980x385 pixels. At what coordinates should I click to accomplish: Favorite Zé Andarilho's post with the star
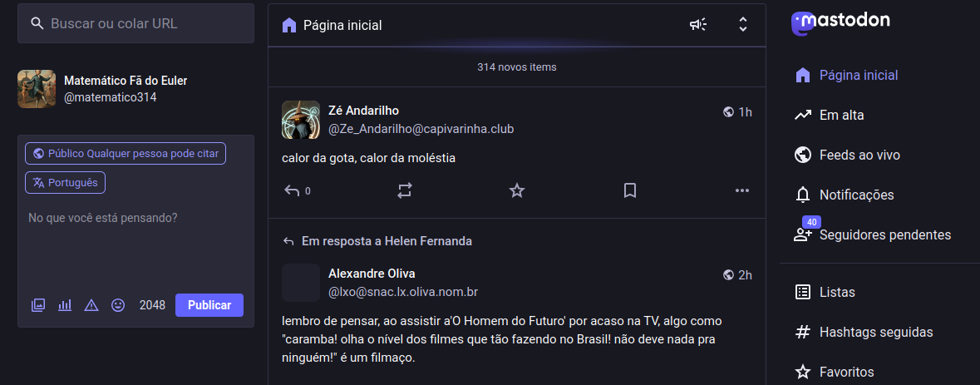coord(517,190)
